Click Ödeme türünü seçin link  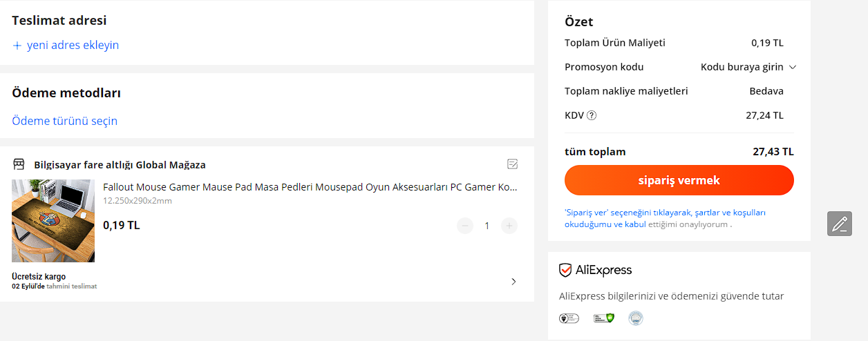[65, 121]
